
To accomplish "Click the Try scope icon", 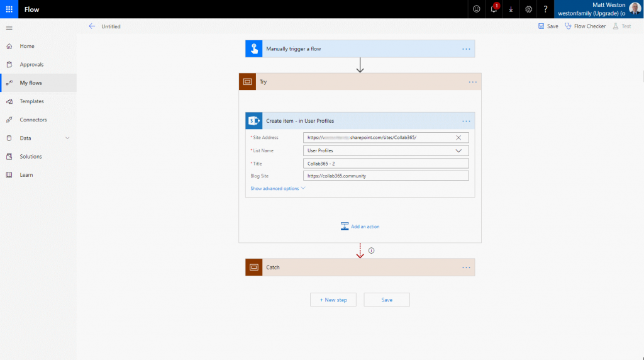I will (x=248, y=82).
